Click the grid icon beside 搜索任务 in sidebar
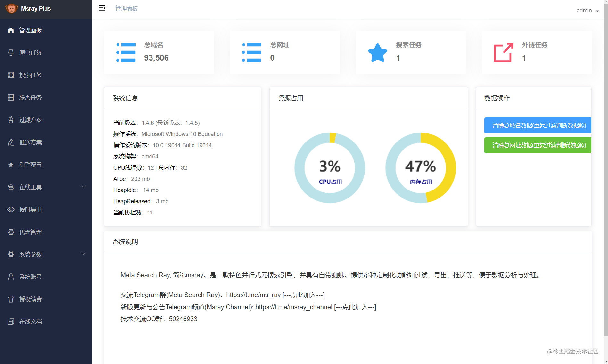The width and height of the screenshot is (608, 364). point(11,75)
